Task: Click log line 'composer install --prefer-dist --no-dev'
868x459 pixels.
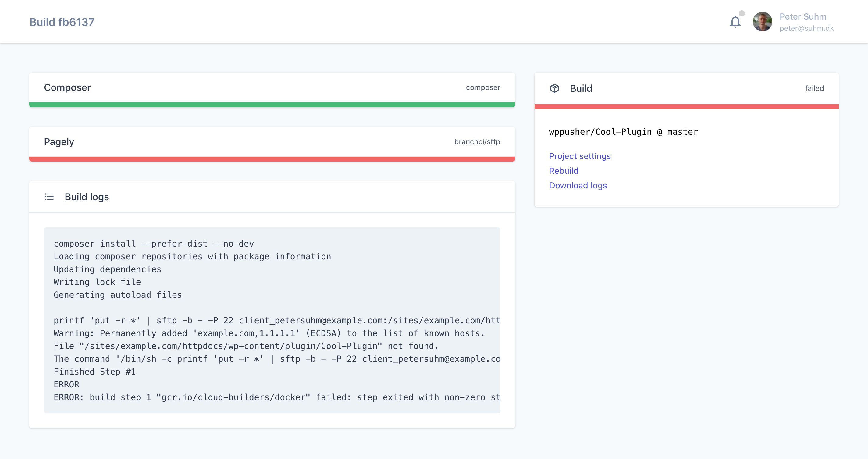Action: point(154,244)
